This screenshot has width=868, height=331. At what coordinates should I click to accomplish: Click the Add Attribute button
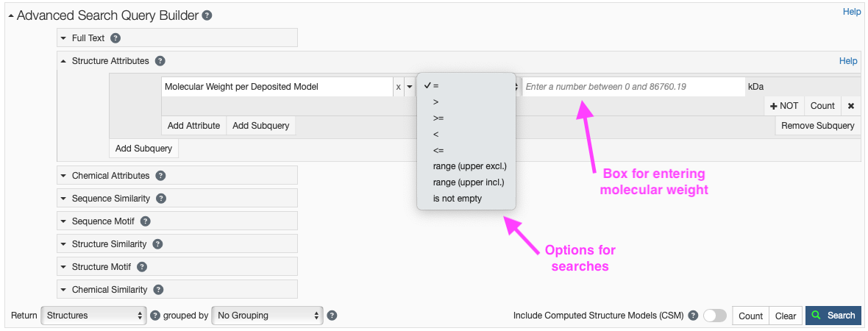click(x=193, y=126)
